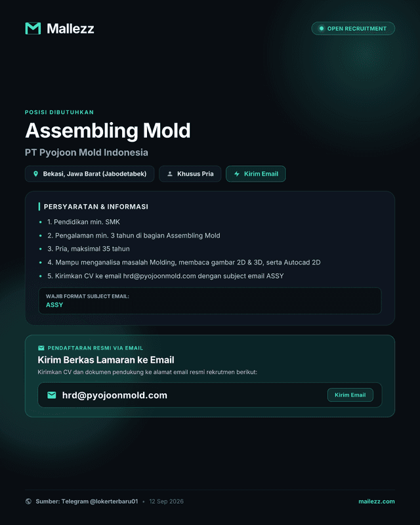Screen dimensions: 420x525
Task: Click the Mallezz M logo icon
Action: pyautogui.click(x=33, y=28)
